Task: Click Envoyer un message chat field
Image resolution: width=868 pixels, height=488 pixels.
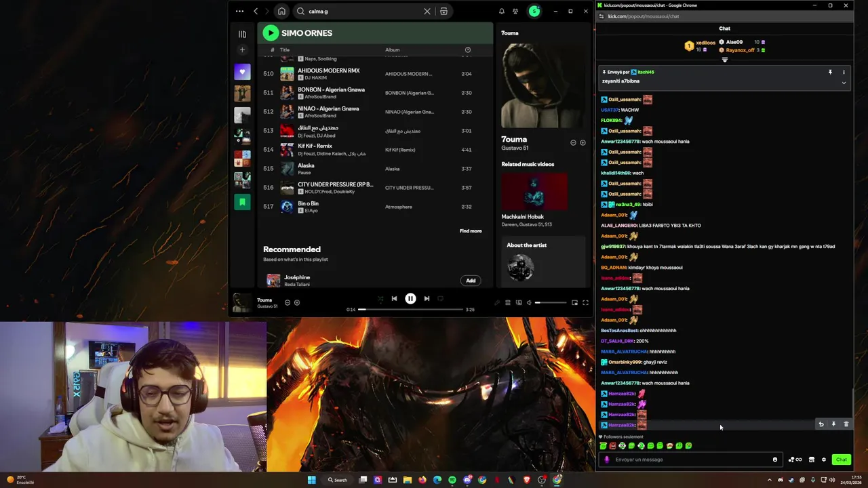Action: pyautogui.click(x=690, y=460)
